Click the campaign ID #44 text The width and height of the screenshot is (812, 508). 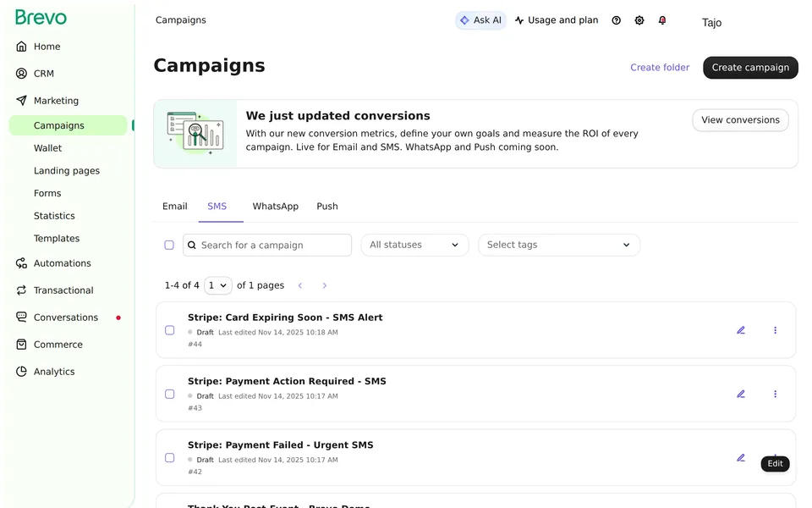click(195, 345)
